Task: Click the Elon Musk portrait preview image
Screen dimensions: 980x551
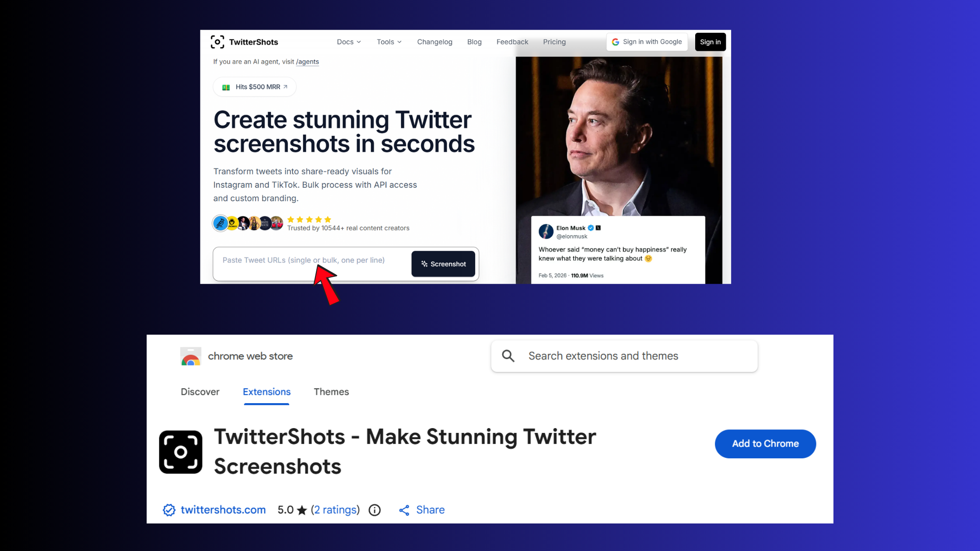Action: click(619, 136)
